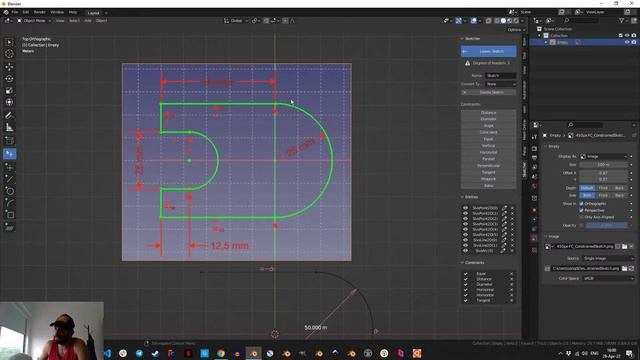Toggle visibility of SlvsArc entity
The image size is (640, 360).
465,250
